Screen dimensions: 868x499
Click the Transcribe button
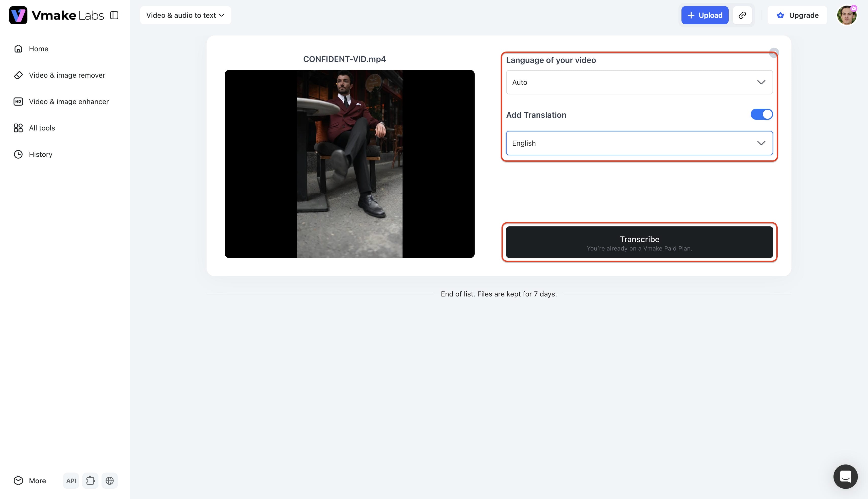pyautogui.click(x=639, y=242)
